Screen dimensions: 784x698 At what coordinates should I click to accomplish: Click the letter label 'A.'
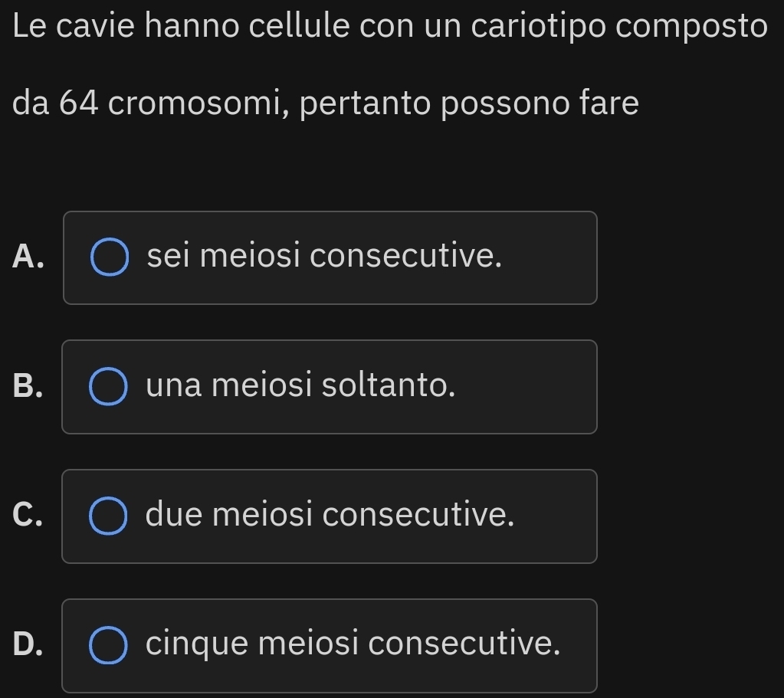click(x=28, y=257)
